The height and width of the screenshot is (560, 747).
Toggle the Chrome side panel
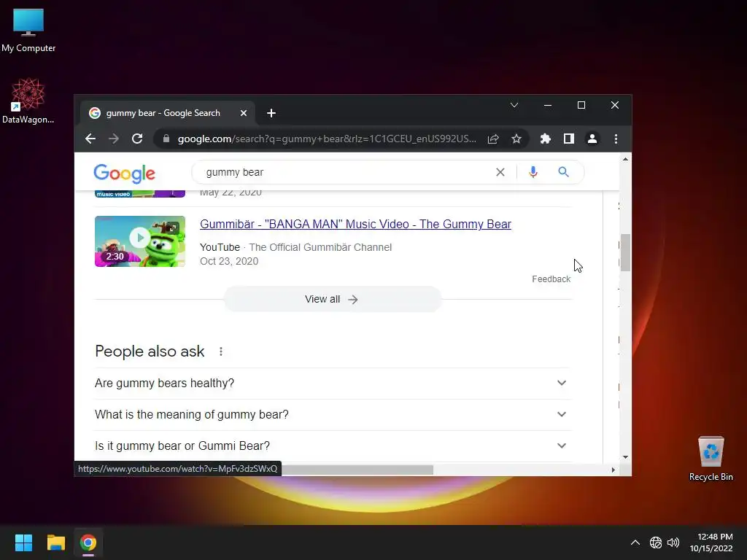tap(569, 139)
